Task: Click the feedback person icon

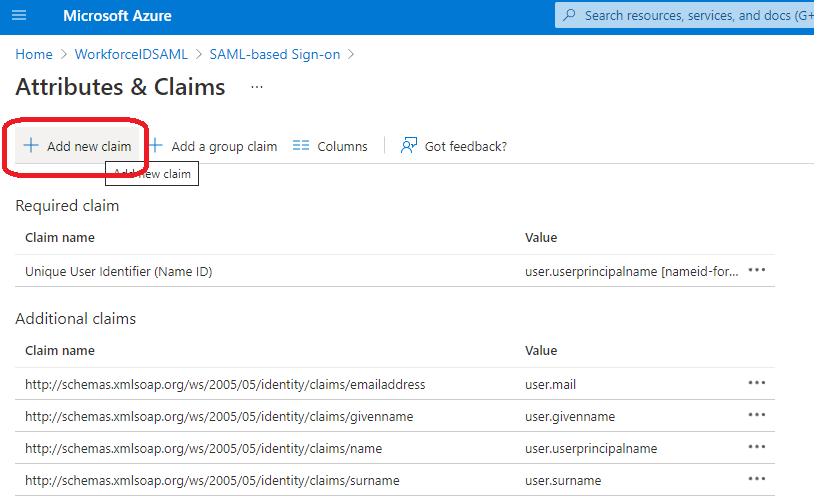Action: click(x=409, y=145)
